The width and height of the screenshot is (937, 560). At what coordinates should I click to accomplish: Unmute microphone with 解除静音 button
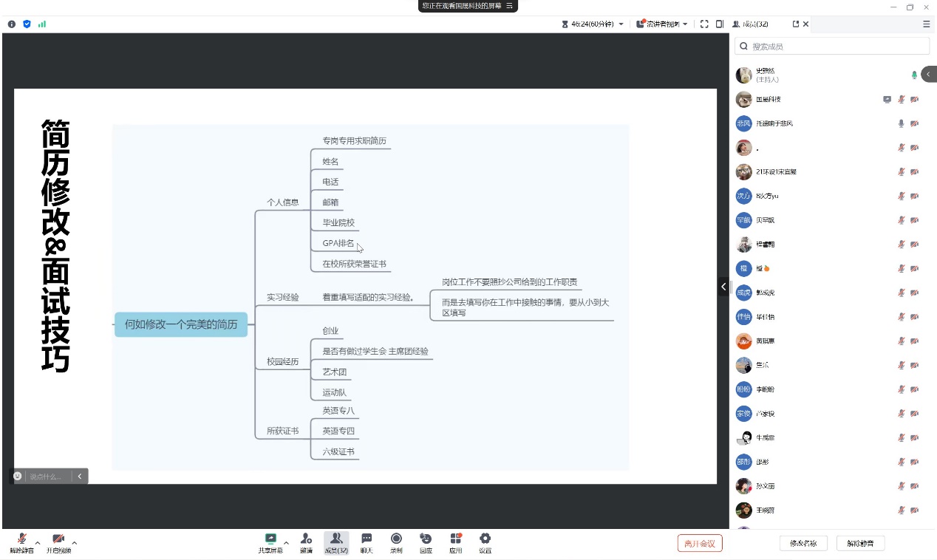coord(860,544)
